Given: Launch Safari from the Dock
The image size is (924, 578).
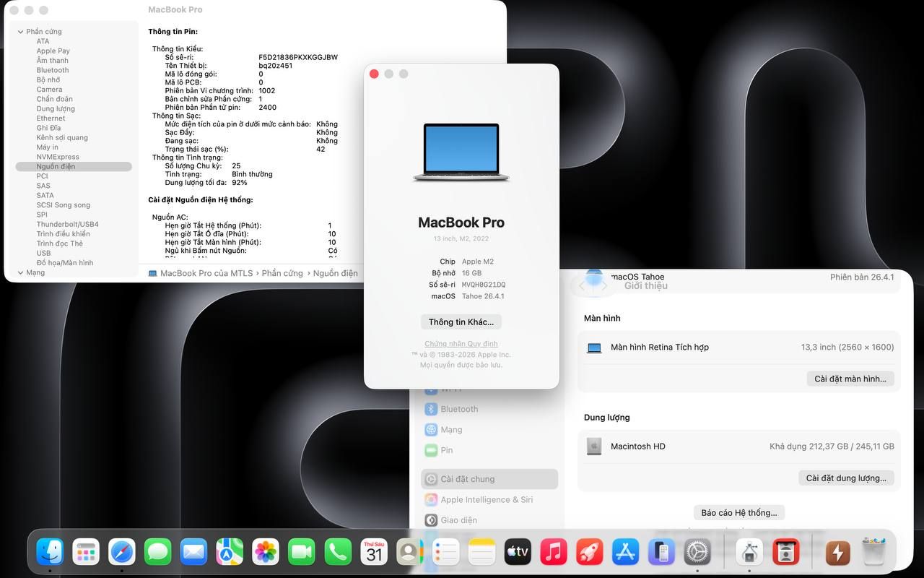Looking at the screenshot, I should tap(122, 553).
